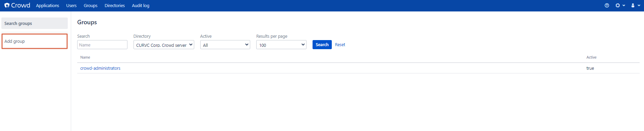Click the blue Search button
Image resolution: width=644 pixels, height=131 pixels.
pos(322,44)
